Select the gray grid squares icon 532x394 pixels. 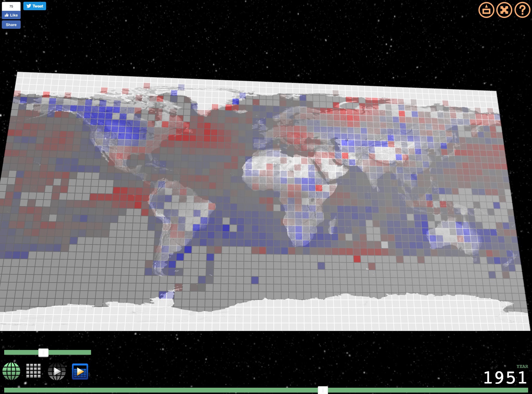[34, 371]
